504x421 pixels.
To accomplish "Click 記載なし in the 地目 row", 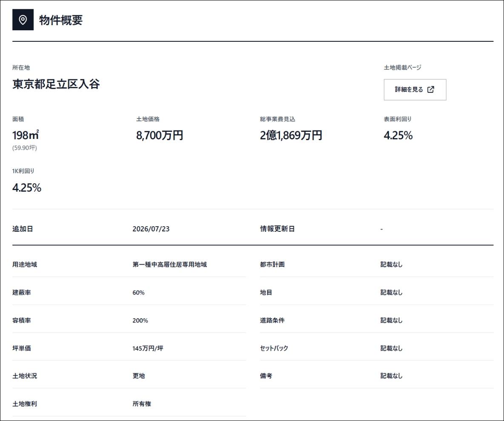I will (391, 293).
